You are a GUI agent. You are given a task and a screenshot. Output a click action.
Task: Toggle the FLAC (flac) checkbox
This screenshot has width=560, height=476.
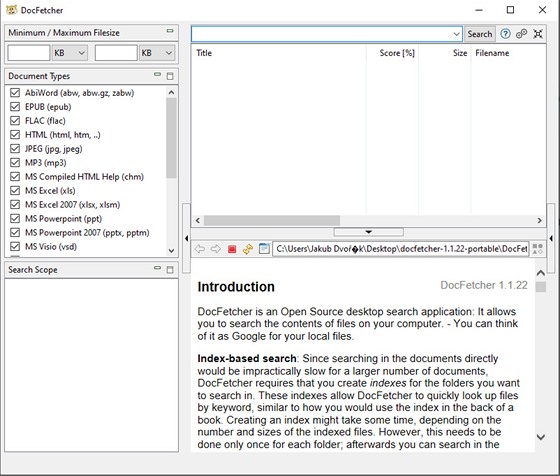click(x=15, y=121)
